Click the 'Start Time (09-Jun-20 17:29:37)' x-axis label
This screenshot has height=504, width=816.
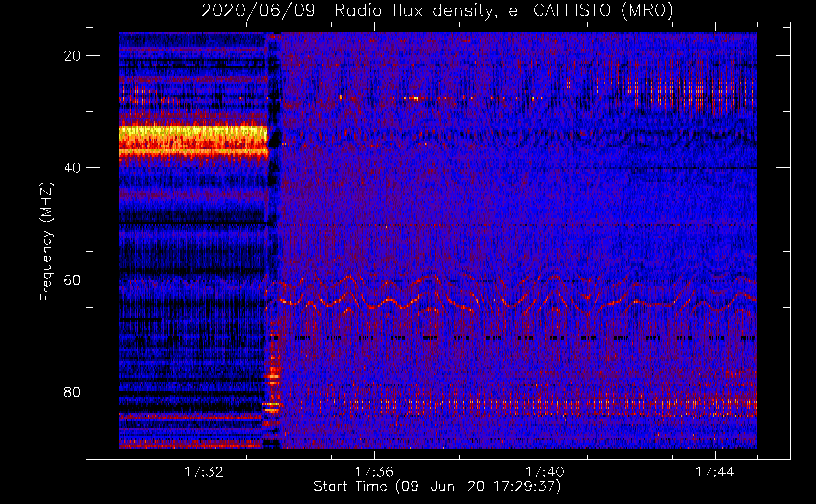pyautogui.click(x=437, y=487)
